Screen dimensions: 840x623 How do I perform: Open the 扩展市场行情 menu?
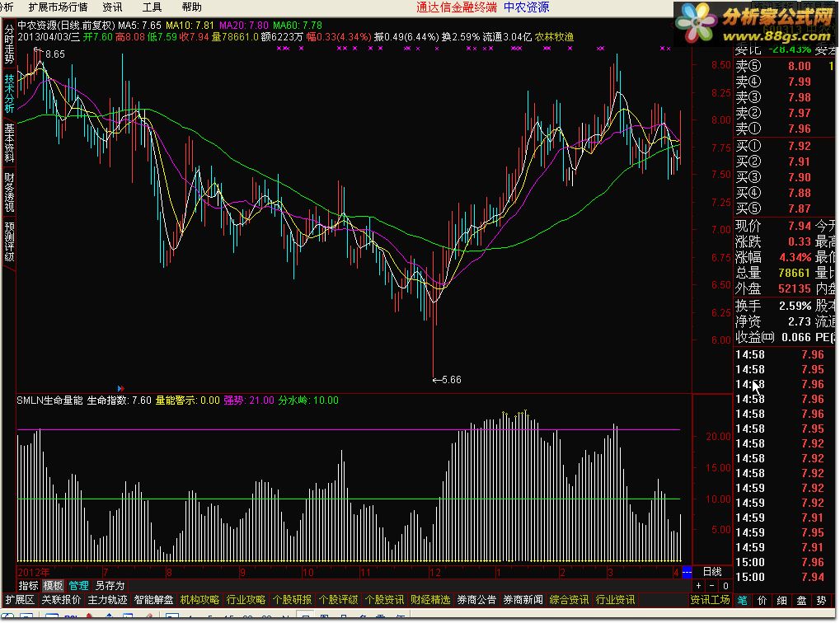(x=58, y=7)
